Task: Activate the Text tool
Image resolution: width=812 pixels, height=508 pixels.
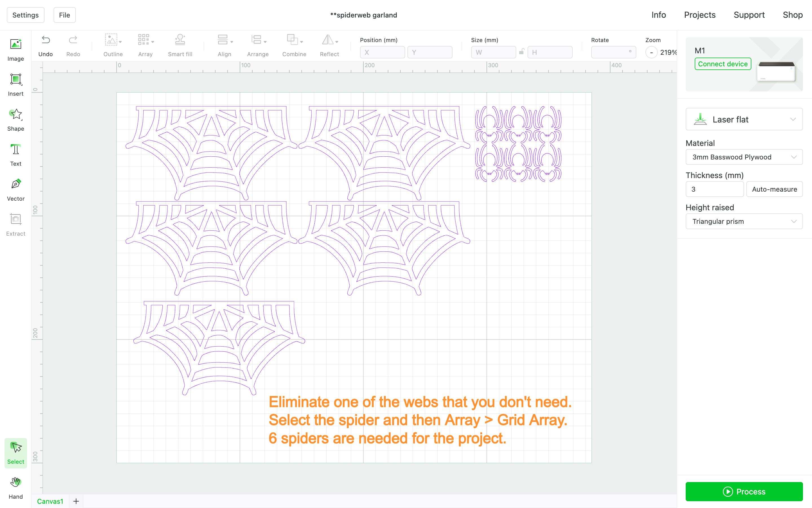Action: 16,155
